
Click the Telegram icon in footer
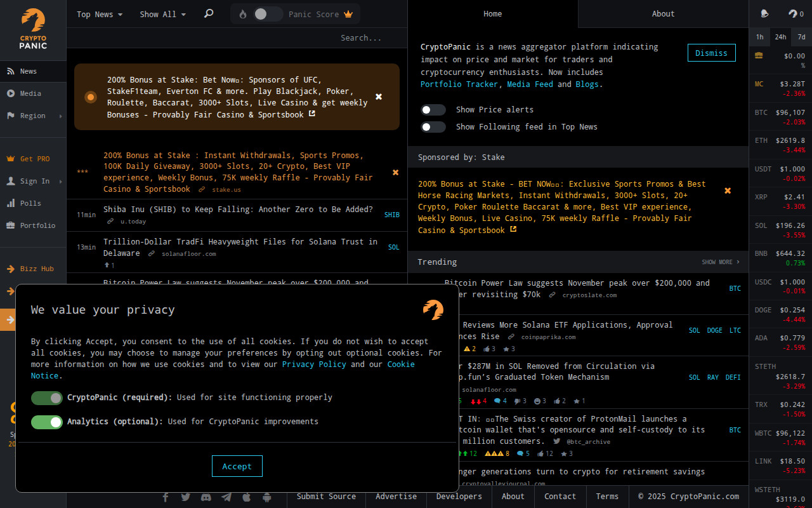click(x=226, y=497)
